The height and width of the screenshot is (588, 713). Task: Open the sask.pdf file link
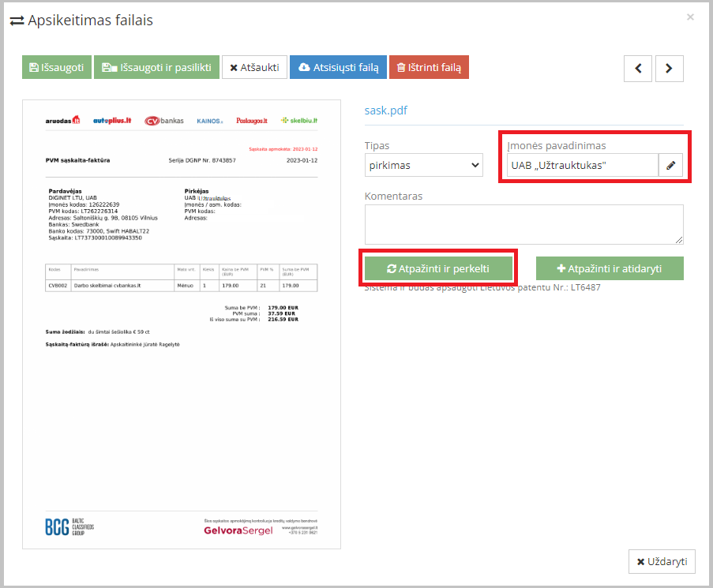386,110
